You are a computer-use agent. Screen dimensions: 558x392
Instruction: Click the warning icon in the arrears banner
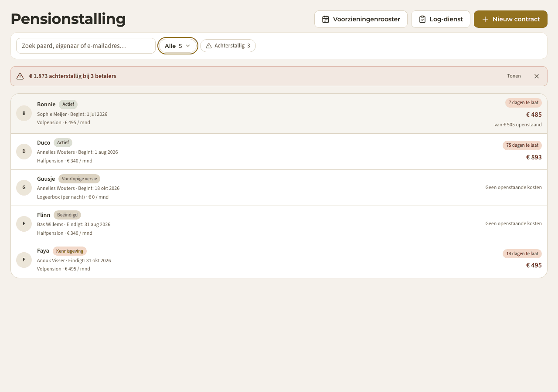(x=20, y=76)
